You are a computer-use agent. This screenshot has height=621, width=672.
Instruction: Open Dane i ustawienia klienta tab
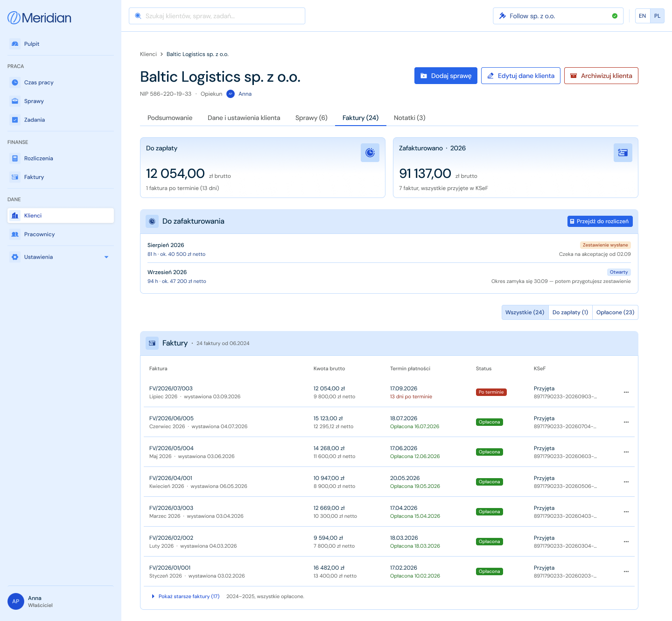244,118
